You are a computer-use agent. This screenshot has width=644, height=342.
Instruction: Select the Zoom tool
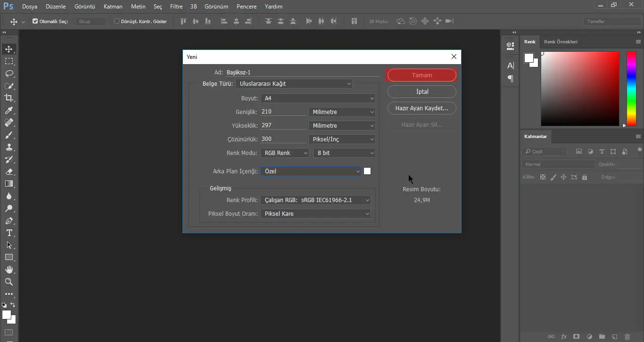(x=9, y=282)
